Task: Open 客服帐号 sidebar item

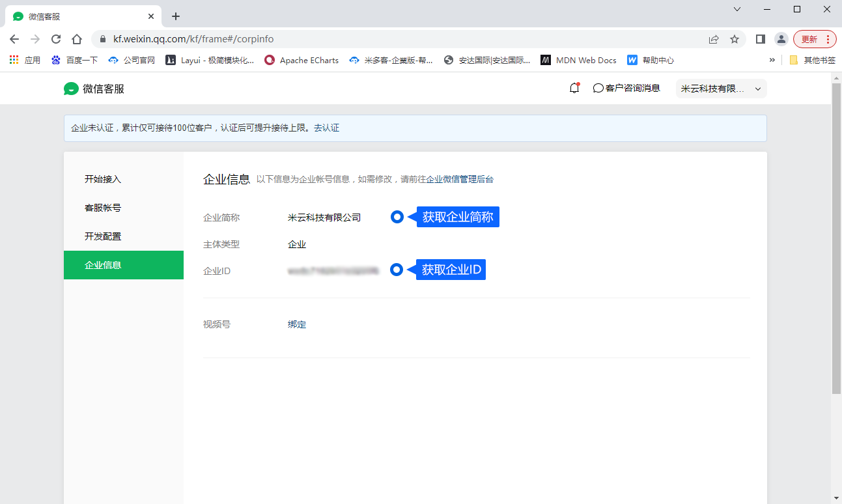Action: pos(103,208)
